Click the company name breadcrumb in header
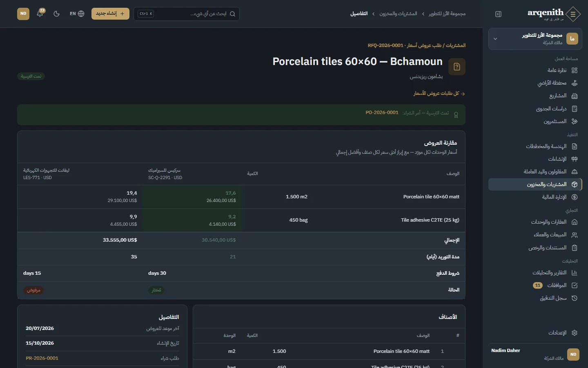588x368 pixels. point(447,14)
